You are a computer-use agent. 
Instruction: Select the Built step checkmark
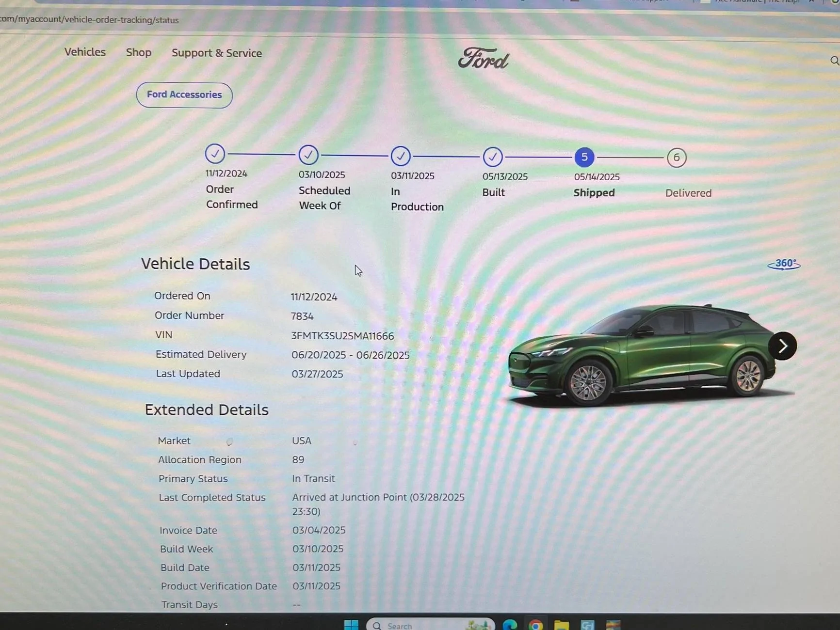coord(493,157)
